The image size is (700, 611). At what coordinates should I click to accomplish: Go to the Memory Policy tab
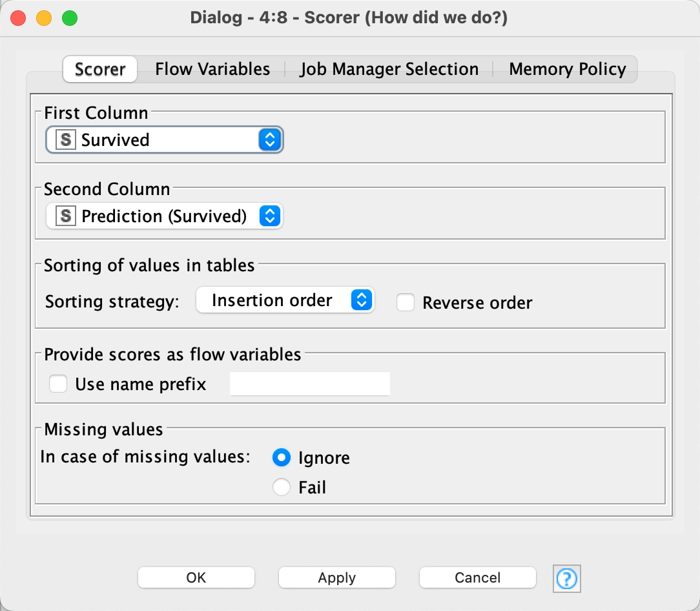(567, 70)
